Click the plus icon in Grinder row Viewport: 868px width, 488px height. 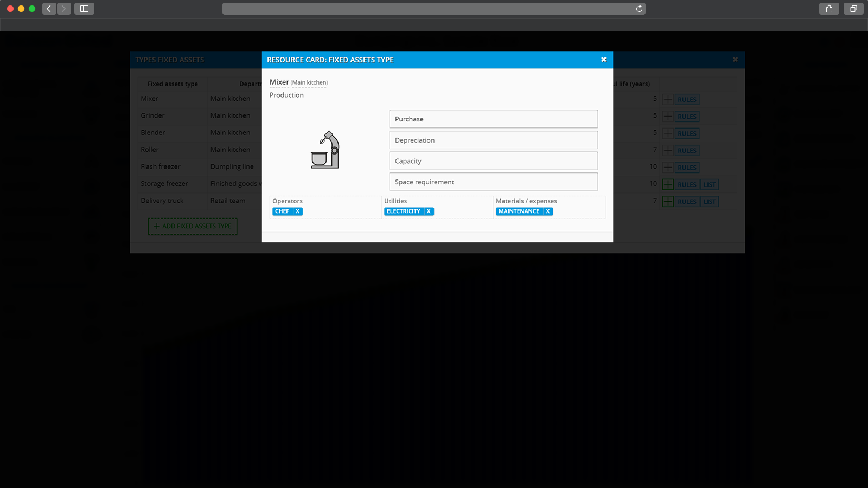coord(668,117)
